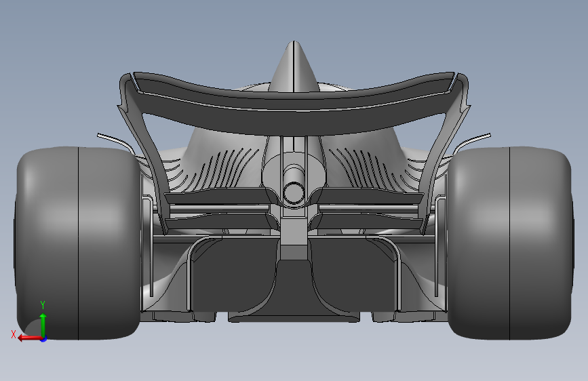Click the "X" axis label text
Screen dimensions: 588x381
pyautogui.click(x=14, y=334)
